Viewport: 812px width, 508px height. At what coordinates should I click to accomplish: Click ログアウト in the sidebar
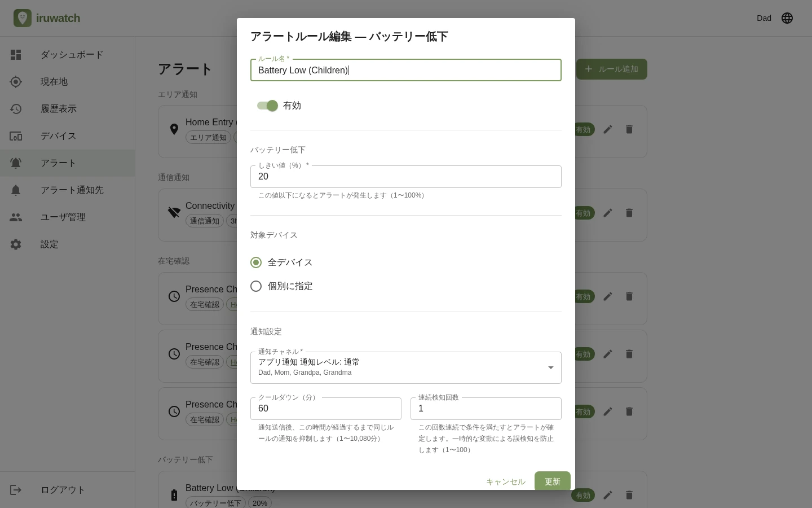68,490
